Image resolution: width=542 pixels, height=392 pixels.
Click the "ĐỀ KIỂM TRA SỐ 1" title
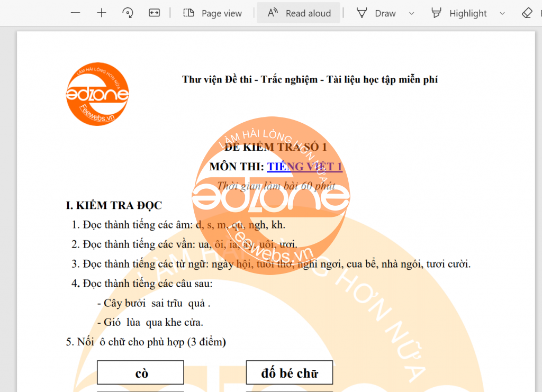(275, 147)
